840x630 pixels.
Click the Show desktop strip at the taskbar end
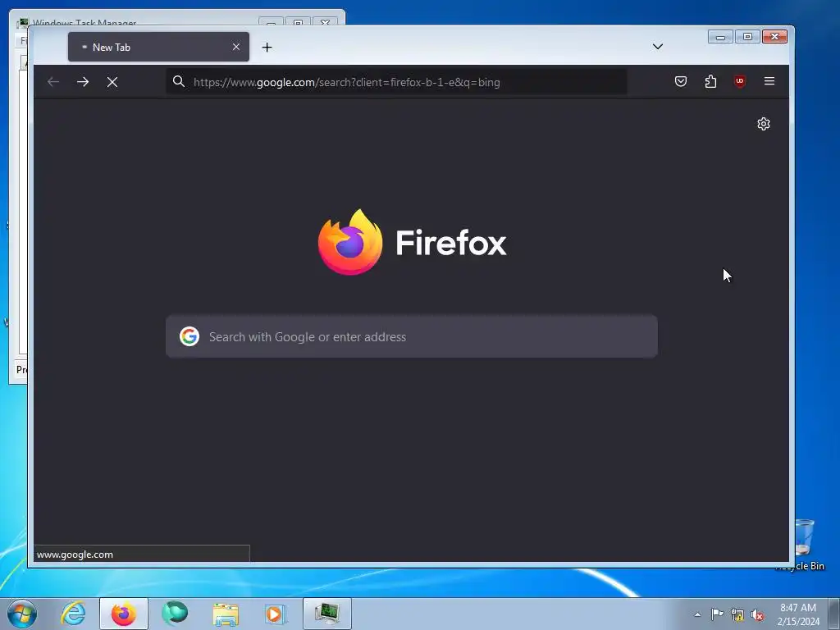834,614
